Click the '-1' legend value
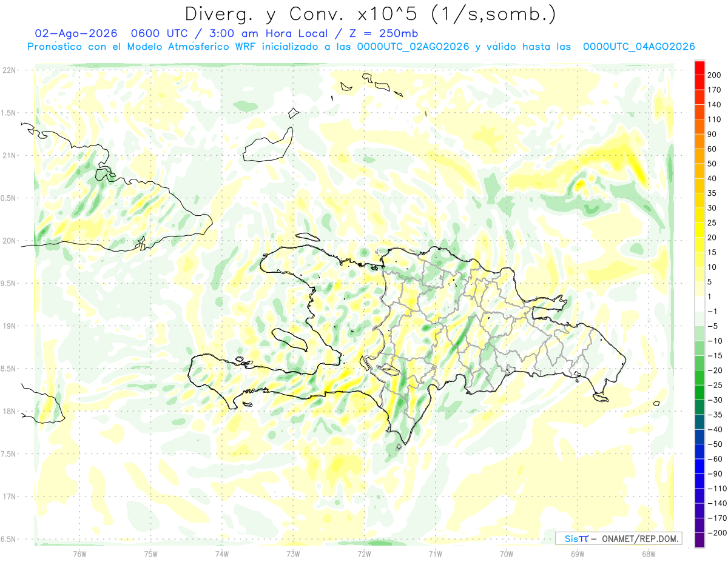Viewport: 728px width, 562px height. (712, 312)
